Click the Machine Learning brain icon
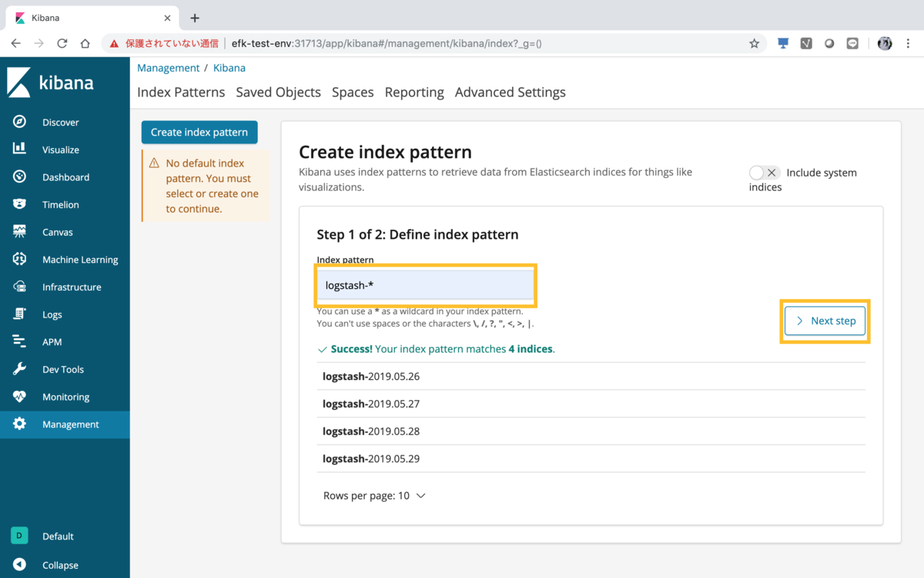 pyautogui.click(x=20, y=259)
